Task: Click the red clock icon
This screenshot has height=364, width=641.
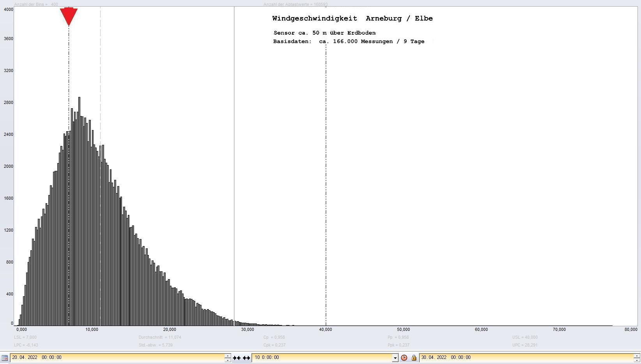Action: pos(404,358)
